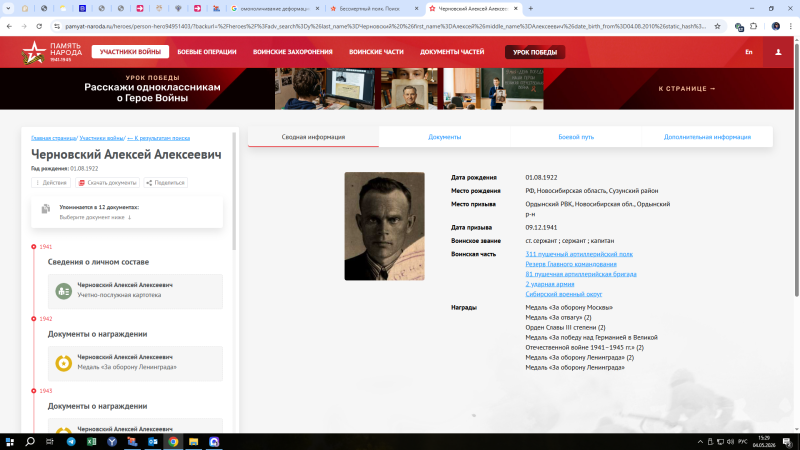Screen dimensions: 800x450
Task: Open the Учетно-послужная картотека record card
Action: tap(135, 291)
